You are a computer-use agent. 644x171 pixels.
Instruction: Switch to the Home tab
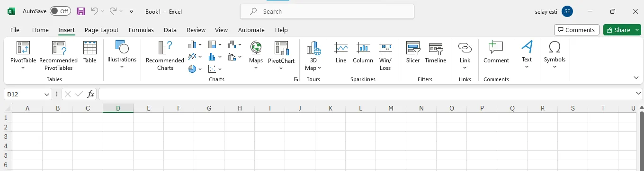click(40, 30)
